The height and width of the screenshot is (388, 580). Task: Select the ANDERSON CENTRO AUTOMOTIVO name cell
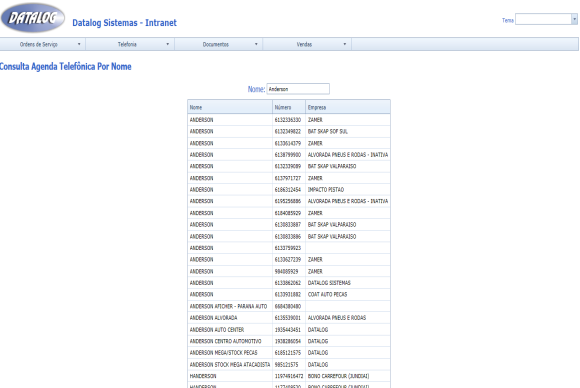coord(230,341)
